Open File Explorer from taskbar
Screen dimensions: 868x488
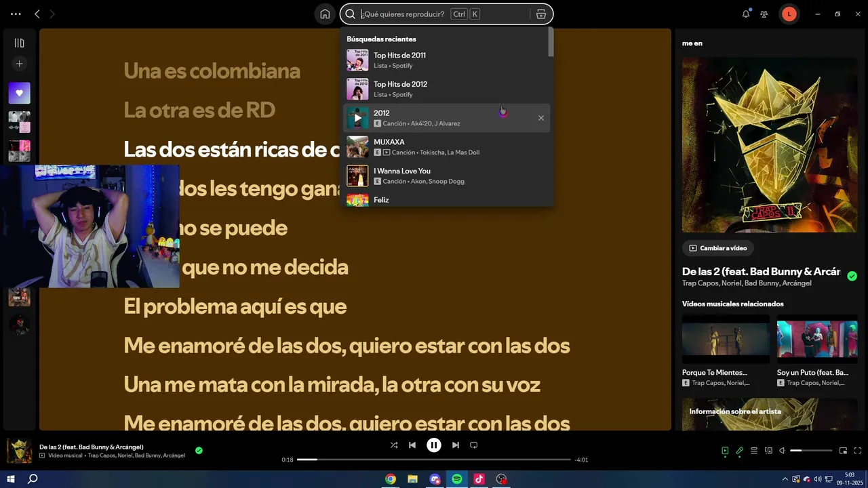click(x=412, y=479)
